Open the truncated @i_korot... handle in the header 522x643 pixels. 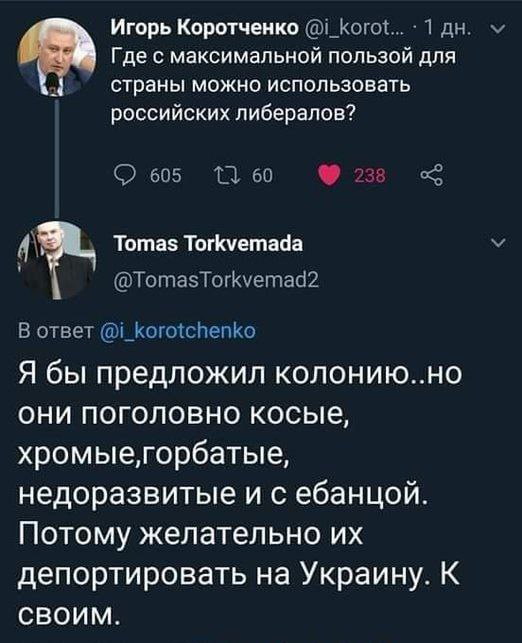coord(357,29)
